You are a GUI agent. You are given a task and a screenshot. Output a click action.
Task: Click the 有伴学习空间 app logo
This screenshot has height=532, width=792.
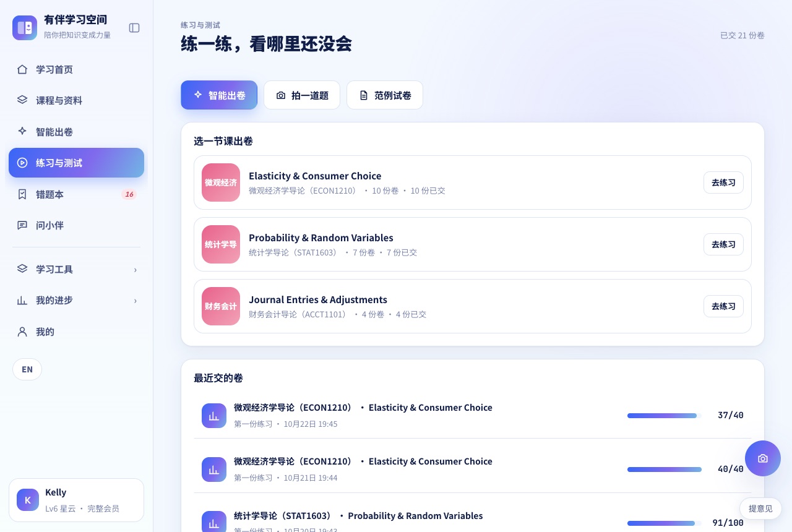[x=25, y=28]
